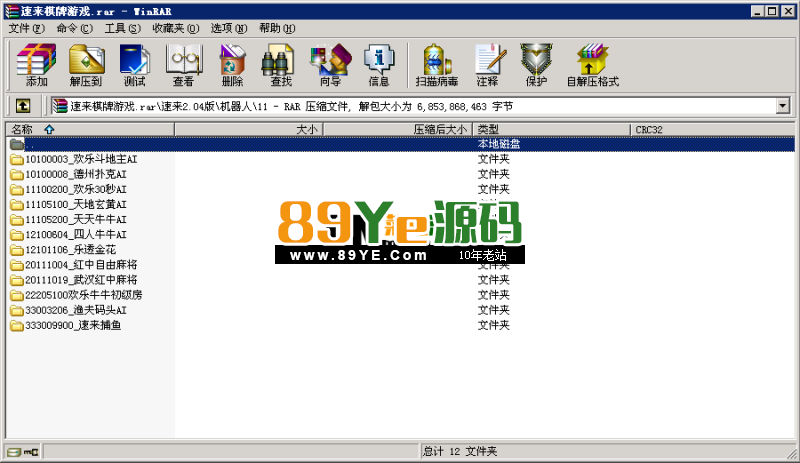This screenshot has height=463, width=800.
Task: Select folder 11100200_欢乐30秒AI
Action: point(68,189)
